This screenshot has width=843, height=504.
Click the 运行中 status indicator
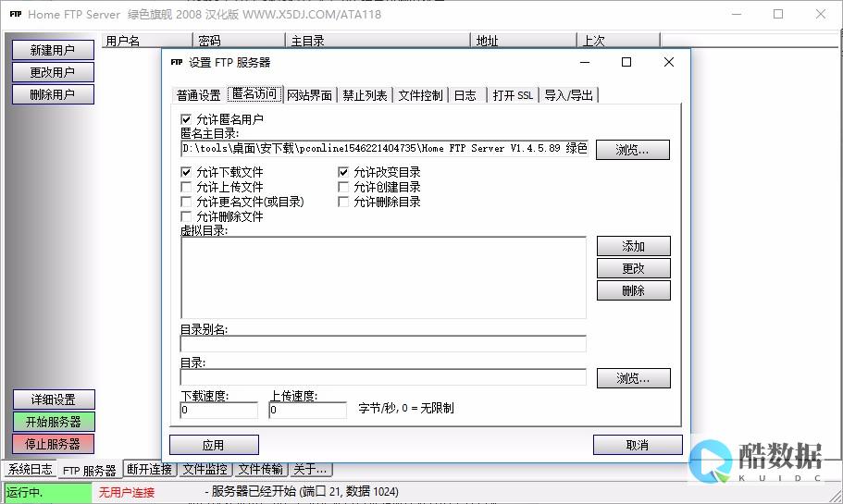pyautogui.click(x=48, y=492)
